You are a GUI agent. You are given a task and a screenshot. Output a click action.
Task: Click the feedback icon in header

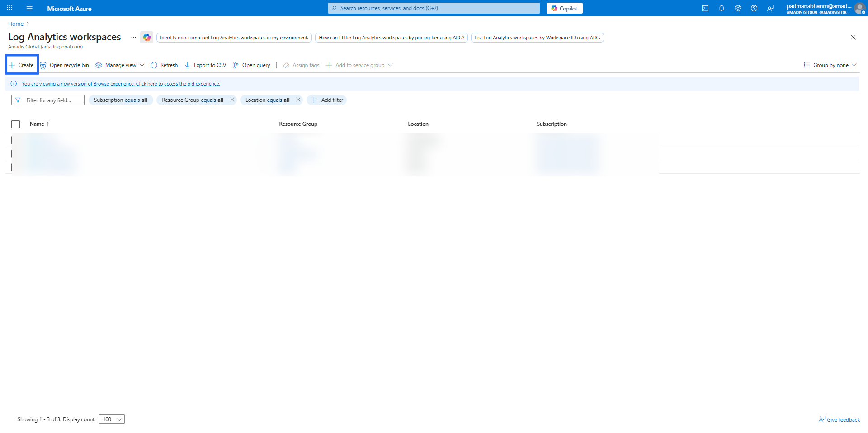770,8
